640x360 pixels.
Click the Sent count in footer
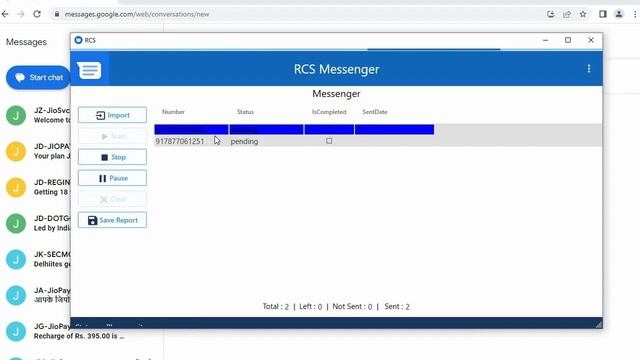397,307
